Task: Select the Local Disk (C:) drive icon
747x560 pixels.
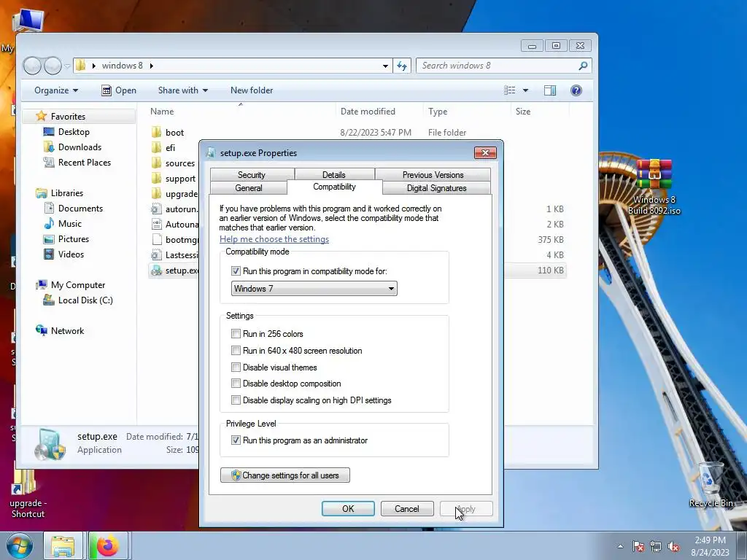Action: pos(49,300)
